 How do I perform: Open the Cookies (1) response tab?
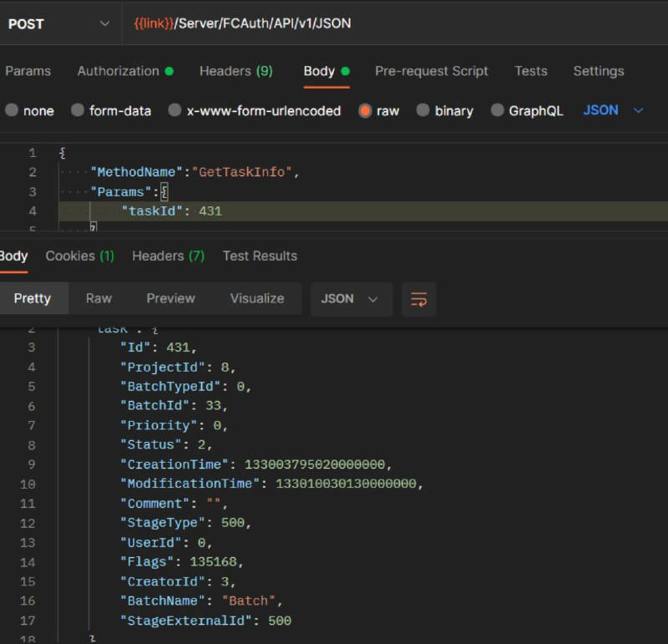point(79,256)
